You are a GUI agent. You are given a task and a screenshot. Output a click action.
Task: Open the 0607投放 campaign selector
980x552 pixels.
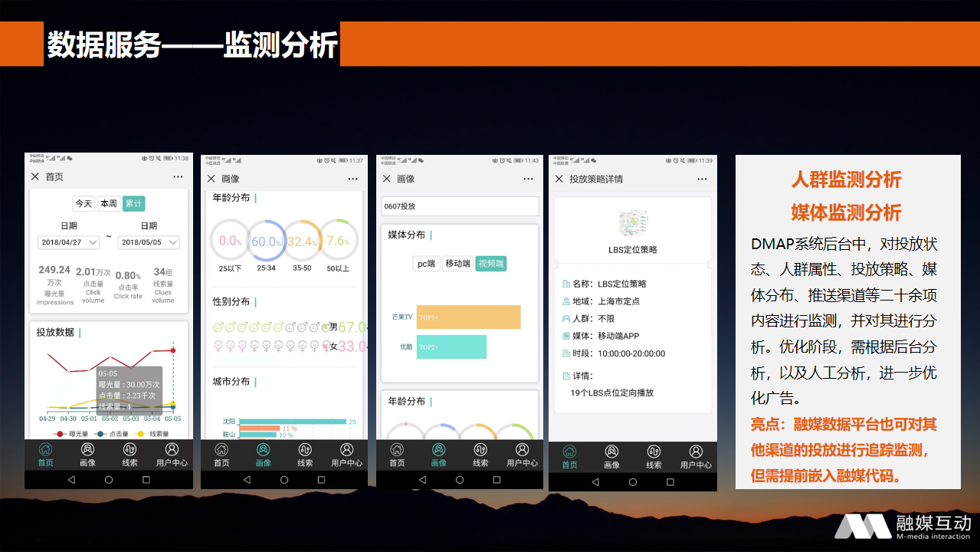coord(460,206)
